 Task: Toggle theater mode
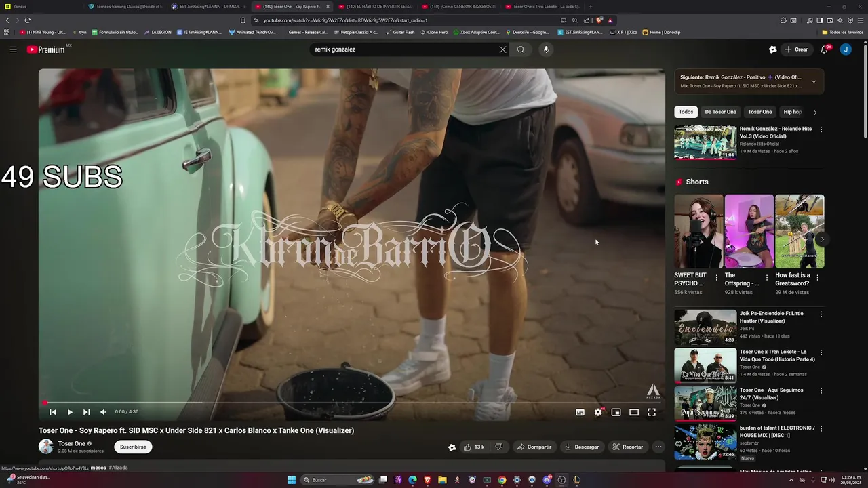[x=634, y=412]
